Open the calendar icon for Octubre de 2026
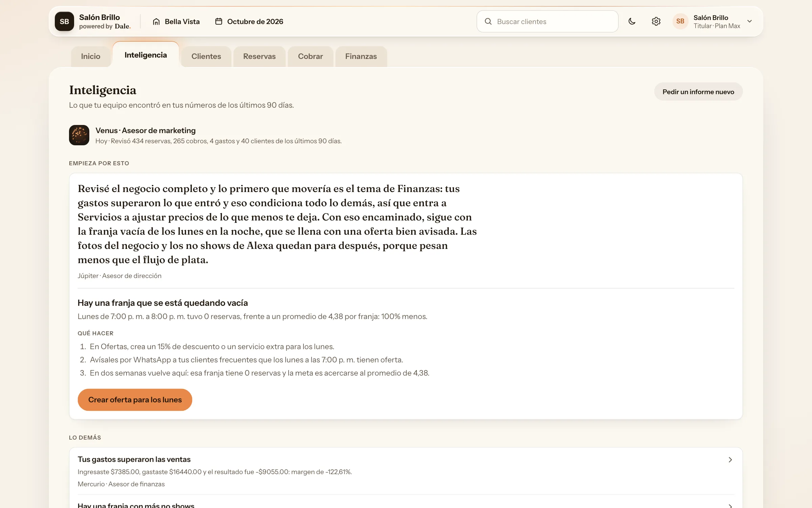This screenshot has height=508, width=812. [219, 21]
